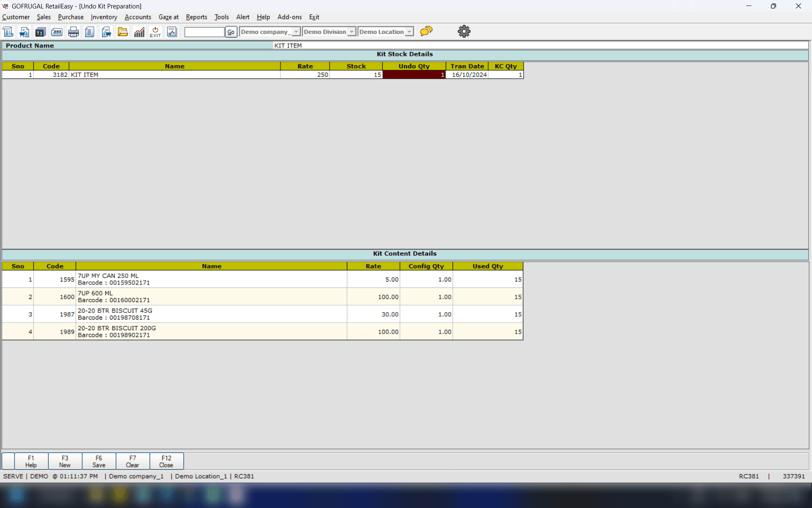Viewport: 812px width, 508px height.
Task: Click the customer photos toolbar icon
Action: [x=41, y=32]
